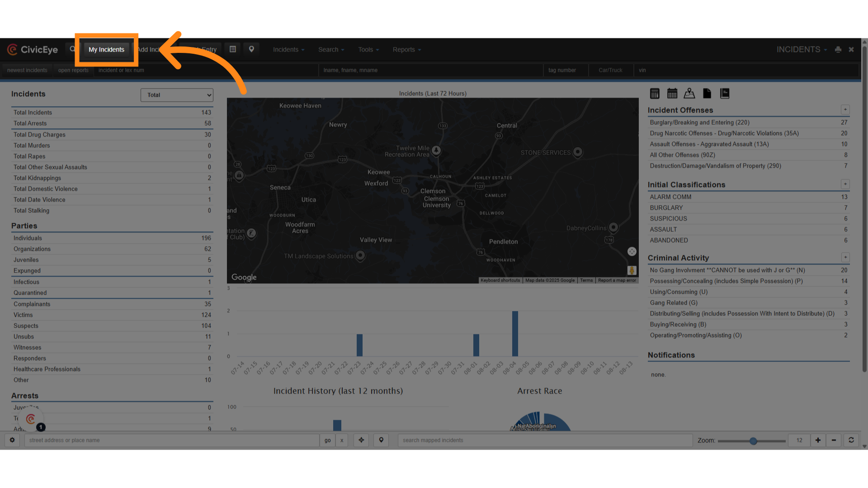Click the Car/Truck field

click(x=611, y=70)
